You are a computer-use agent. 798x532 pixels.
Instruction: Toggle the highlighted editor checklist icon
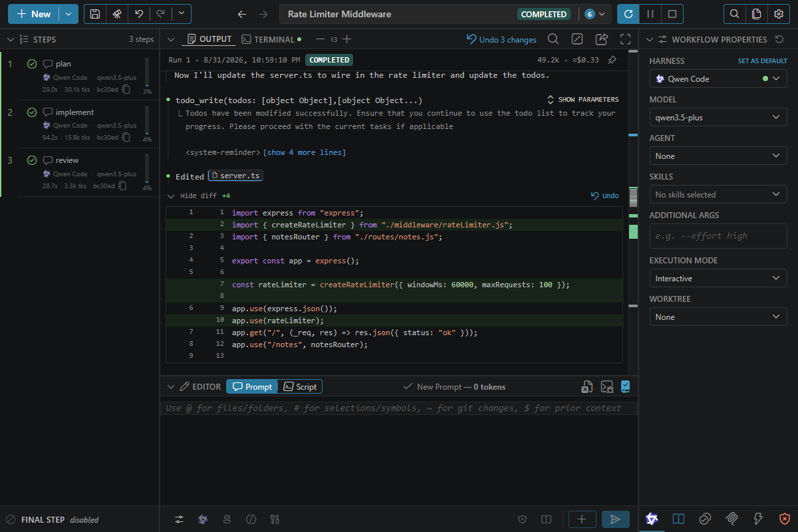626,386
